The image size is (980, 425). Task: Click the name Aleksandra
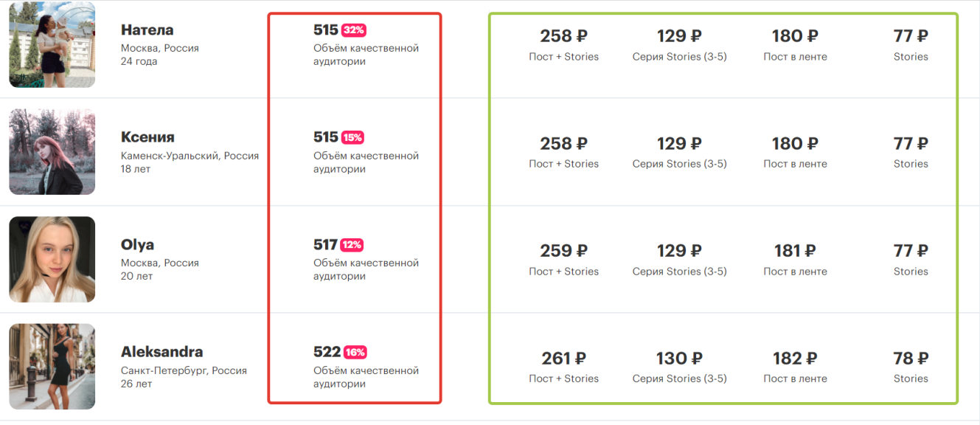pos(162,352)
